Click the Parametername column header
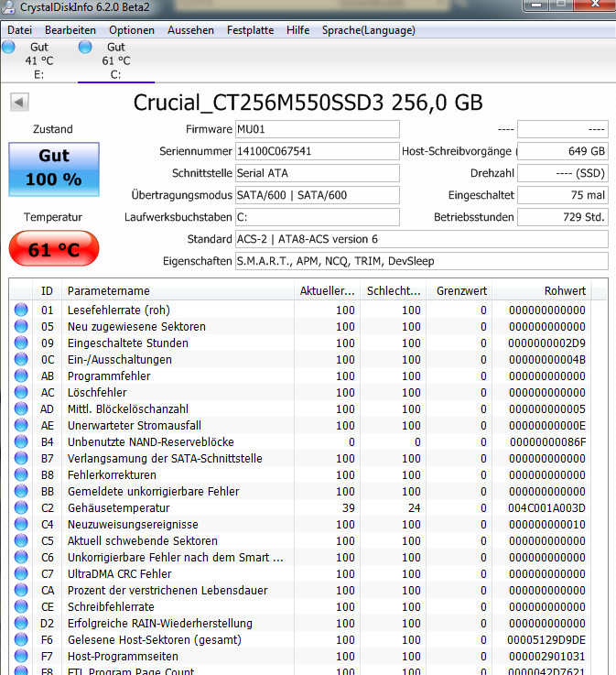 [178, 291]
